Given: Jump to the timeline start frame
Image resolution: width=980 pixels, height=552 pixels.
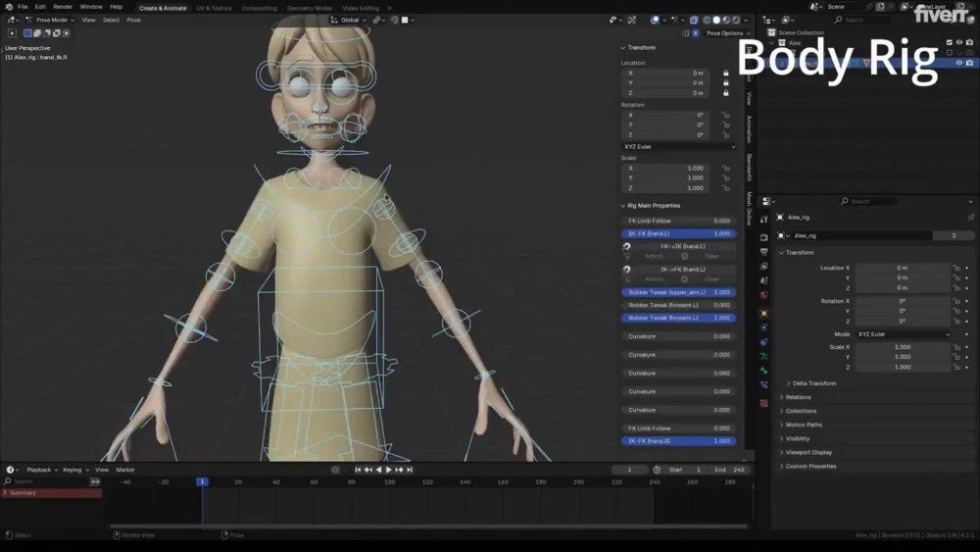Looking at the screenshot, I should tap(358, 470).
